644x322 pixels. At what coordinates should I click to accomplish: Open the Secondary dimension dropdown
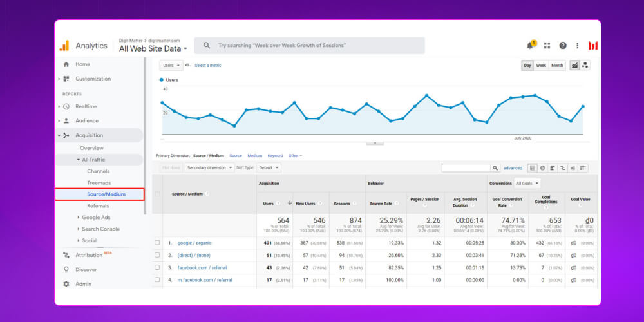pos(209,167)
